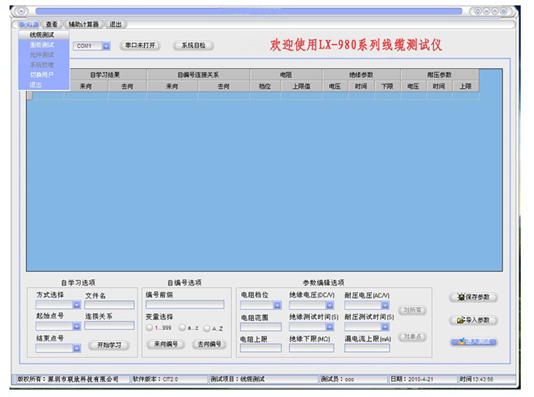The image size is (534, 397).
Task: Click the 上限值 column header
Action: (301, 86)
